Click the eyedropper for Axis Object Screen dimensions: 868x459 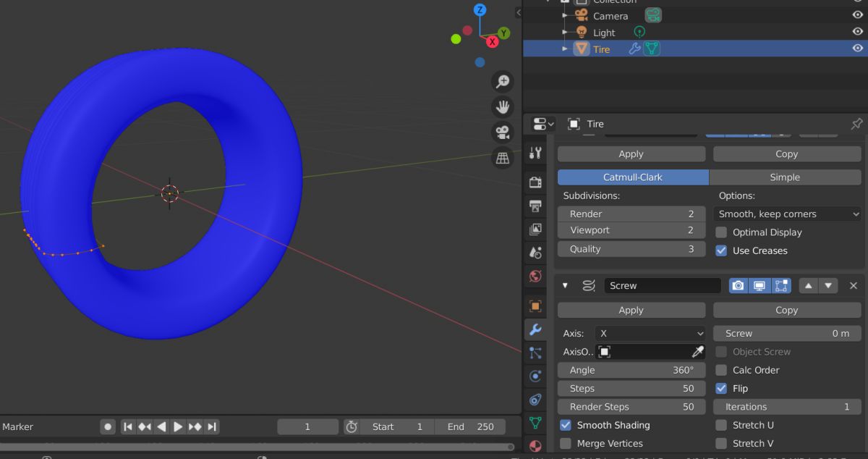point(697,352)
